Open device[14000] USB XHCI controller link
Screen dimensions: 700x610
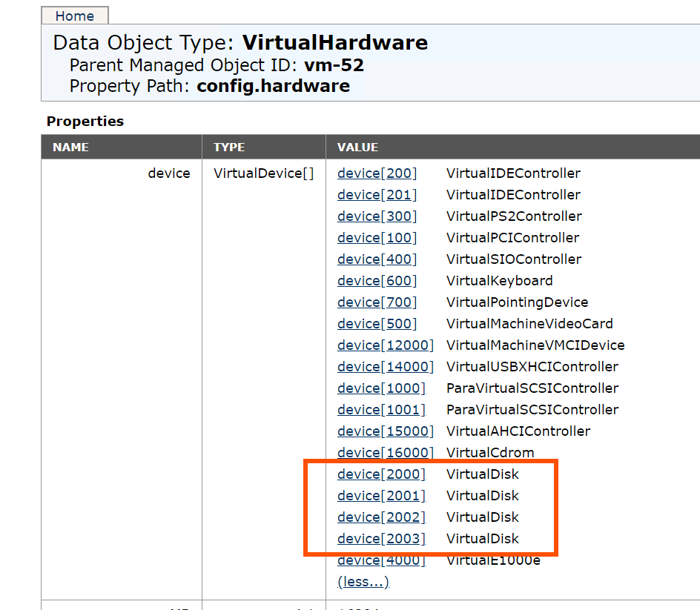(x=385, y=367)
